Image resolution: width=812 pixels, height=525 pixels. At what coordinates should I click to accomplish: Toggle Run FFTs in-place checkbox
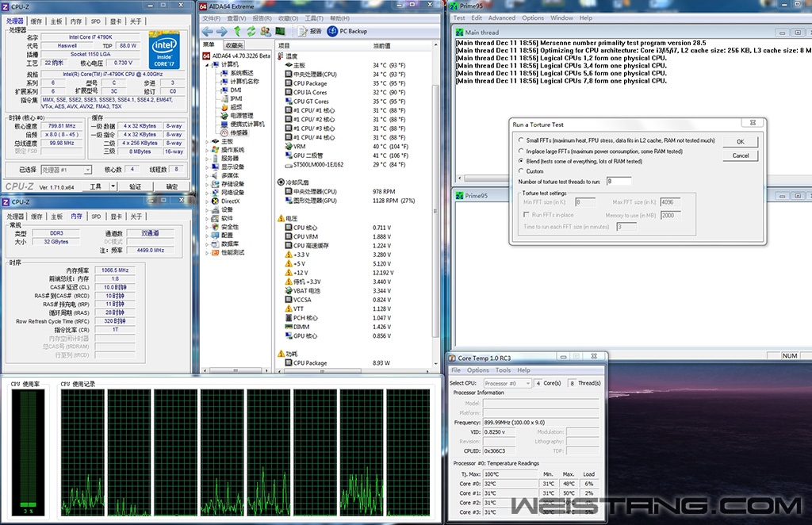point(527,214)
